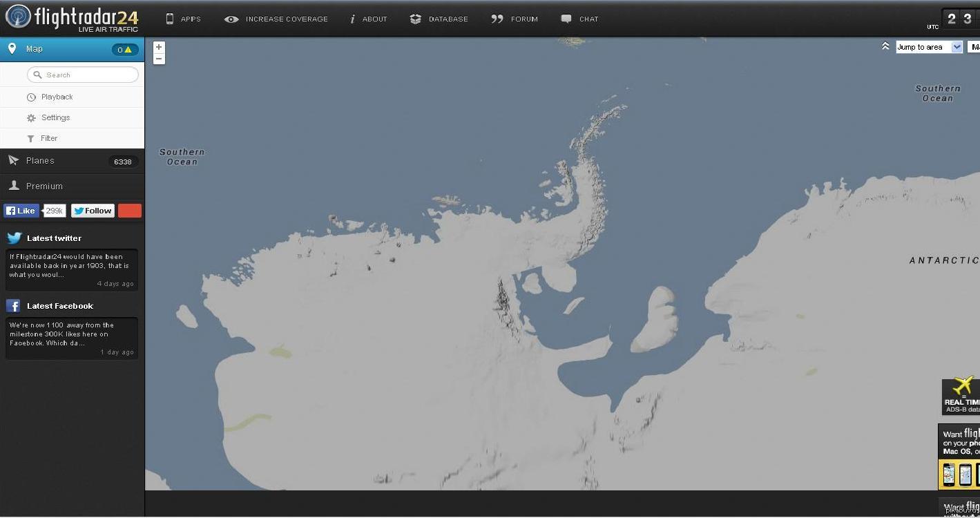Follow Flightradar24 on Twitter
980x518 pixels.
(93, 211)
